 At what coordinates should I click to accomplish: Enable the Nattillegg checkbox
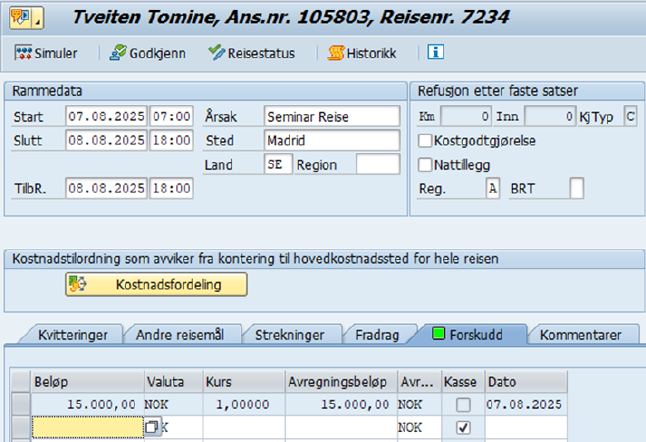pyautogui.click(x=425, y=165)
